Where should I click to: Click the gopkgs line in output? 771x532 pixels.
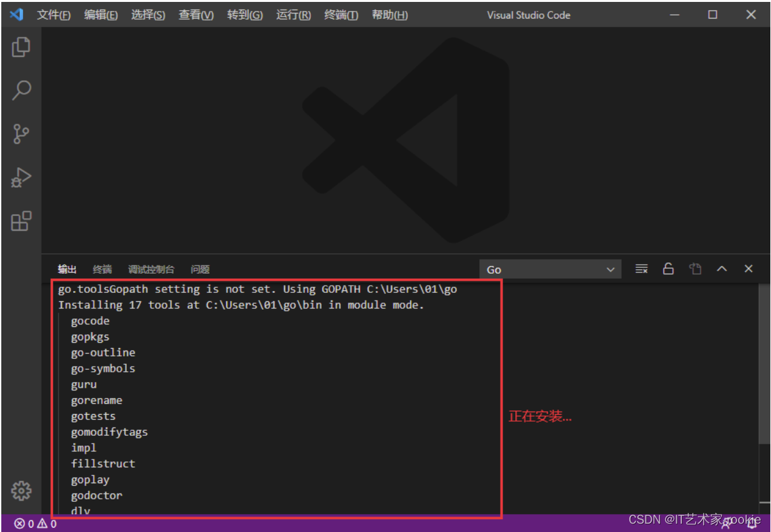[90, 337]
